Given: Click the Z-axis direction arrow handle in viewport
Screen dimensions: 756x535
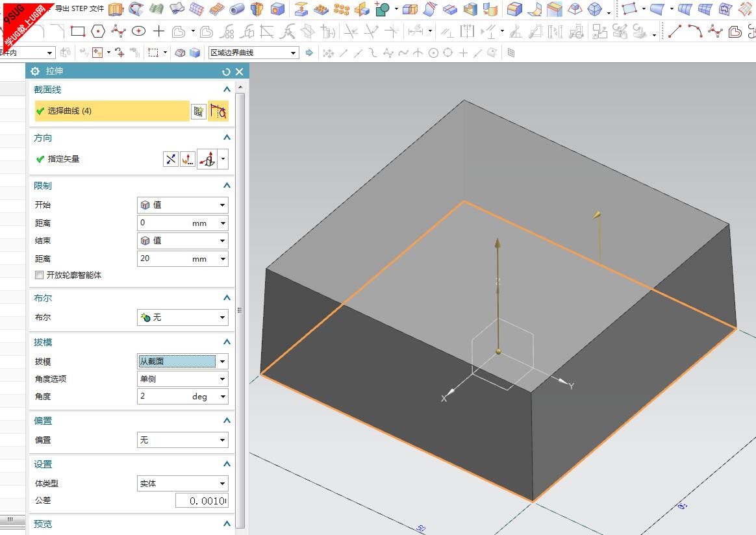Looking at the screenshot, I should point(497,243).
